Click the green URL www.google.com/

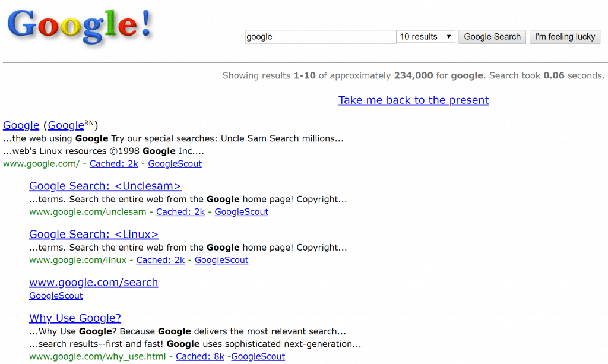pos(41,163)
